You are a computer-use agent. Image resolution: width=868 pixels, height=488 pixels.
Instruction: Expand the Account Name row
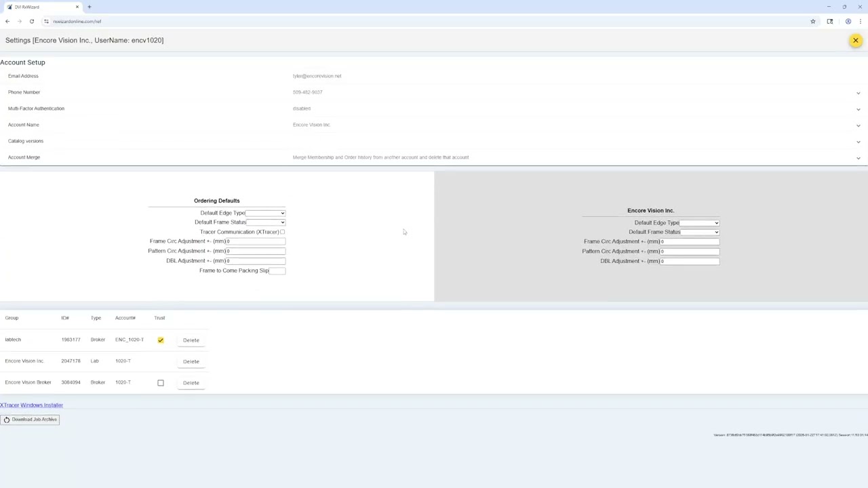click(x=858, y=125)
